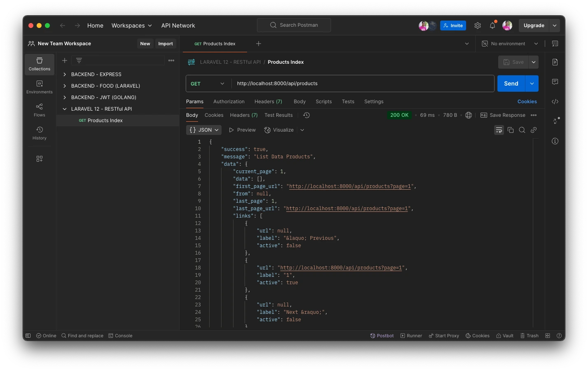The image size is (588, 371).
Task: Open the Visualize options chevron
Action: (302, 130)
